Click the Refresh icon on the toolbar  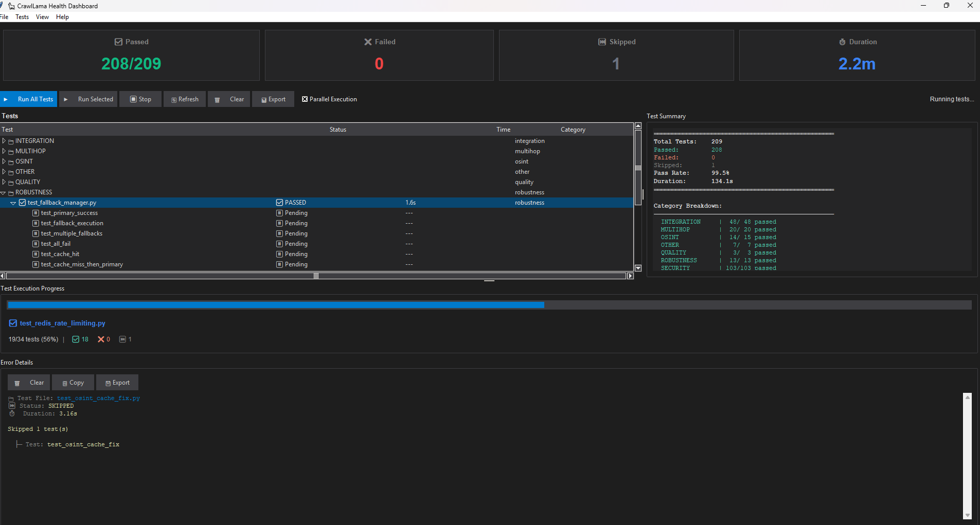(x=174, y=99)
